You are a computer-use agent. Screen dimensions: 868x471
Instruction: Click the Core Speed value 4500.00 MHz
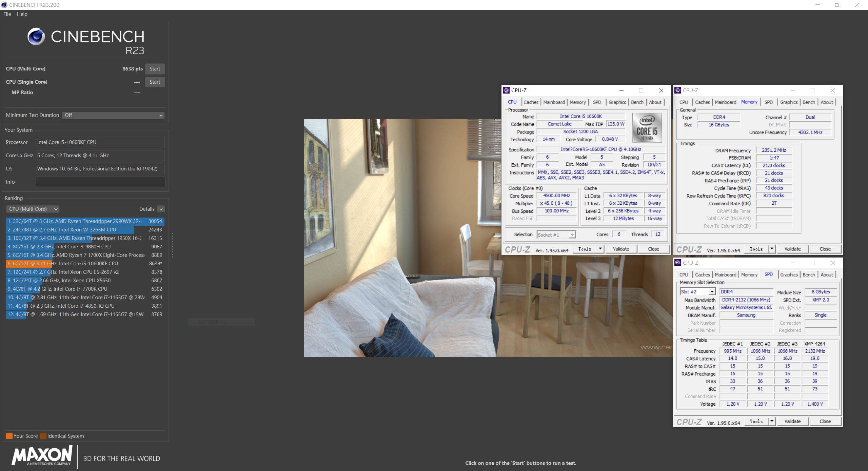tap(556, 196)
